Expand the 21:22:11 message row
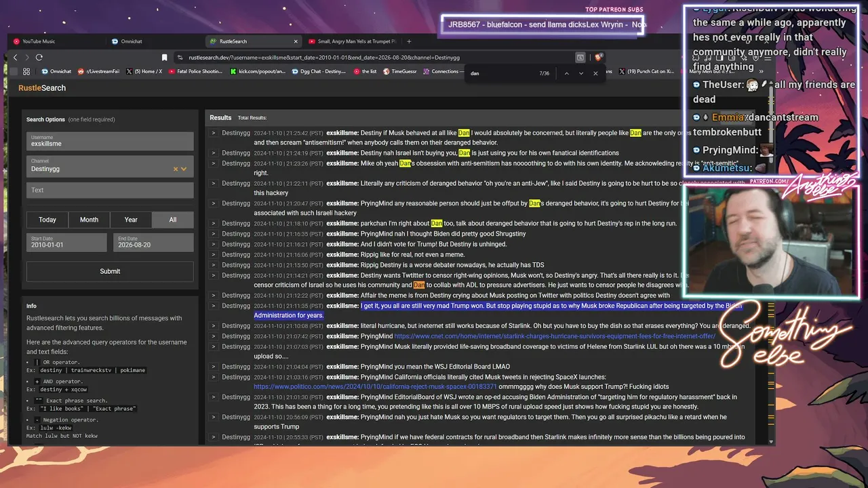The height and width of the screenshot is (488, 868). pos(213,184)
